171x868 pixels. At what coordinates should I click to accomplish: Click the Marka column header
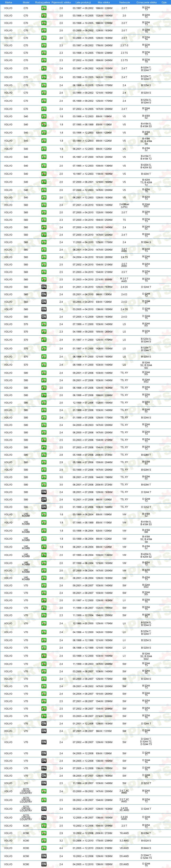pos(8,2)
